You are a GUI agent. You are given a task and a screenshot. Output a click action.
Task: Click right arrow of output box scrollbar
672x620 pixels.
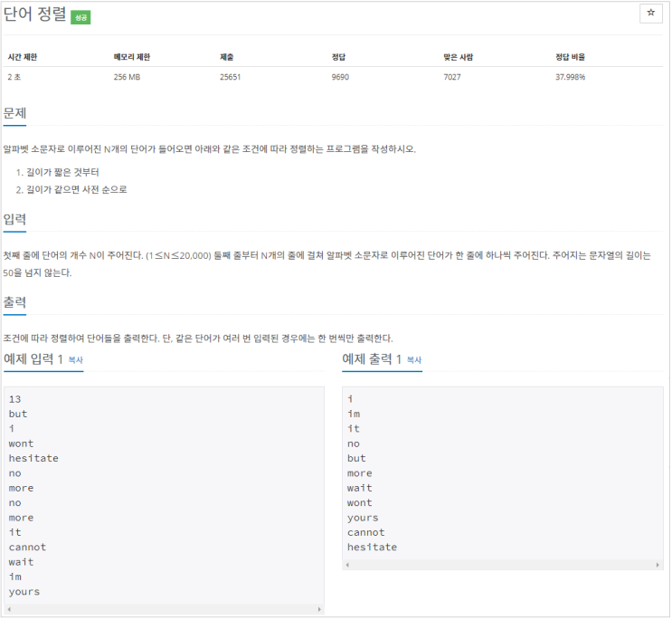(x=658, y=565)
